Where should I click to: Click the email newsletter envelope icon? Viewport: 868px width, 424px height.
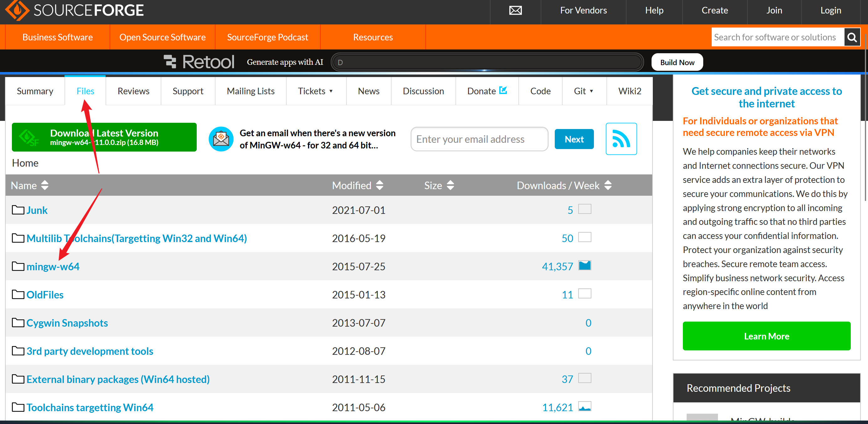(x=221, y=139)
